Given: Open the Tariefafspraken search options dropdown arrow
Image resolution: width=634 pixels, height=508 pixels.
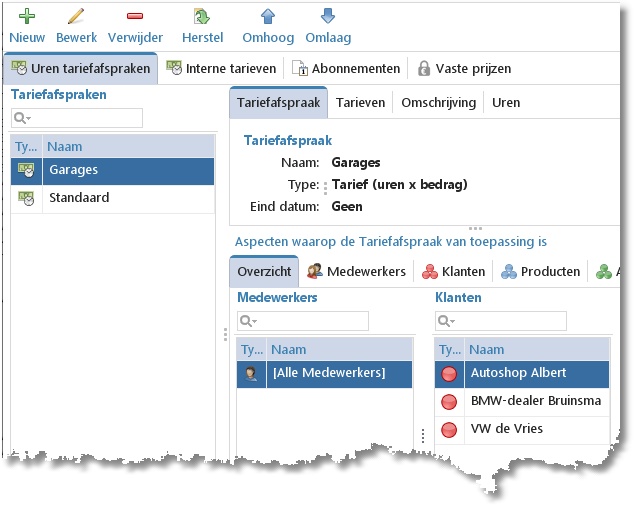Looking at the screenshot, I should pos(29,119).
